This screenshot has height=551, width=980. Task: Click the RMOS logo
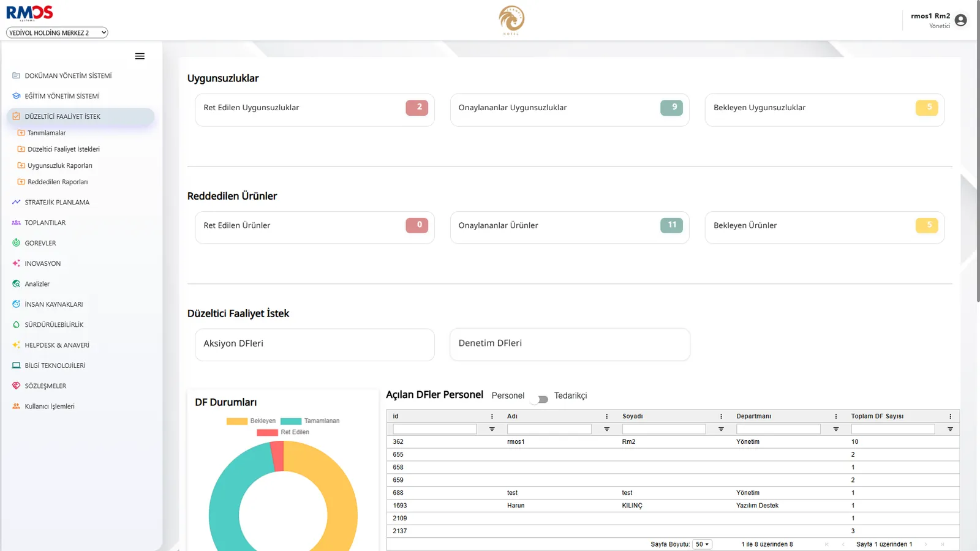(x=29, y=13)
